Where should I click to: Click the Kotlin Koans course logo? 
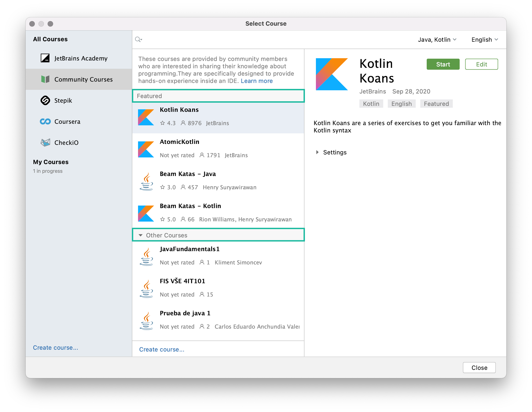point(146,117)
